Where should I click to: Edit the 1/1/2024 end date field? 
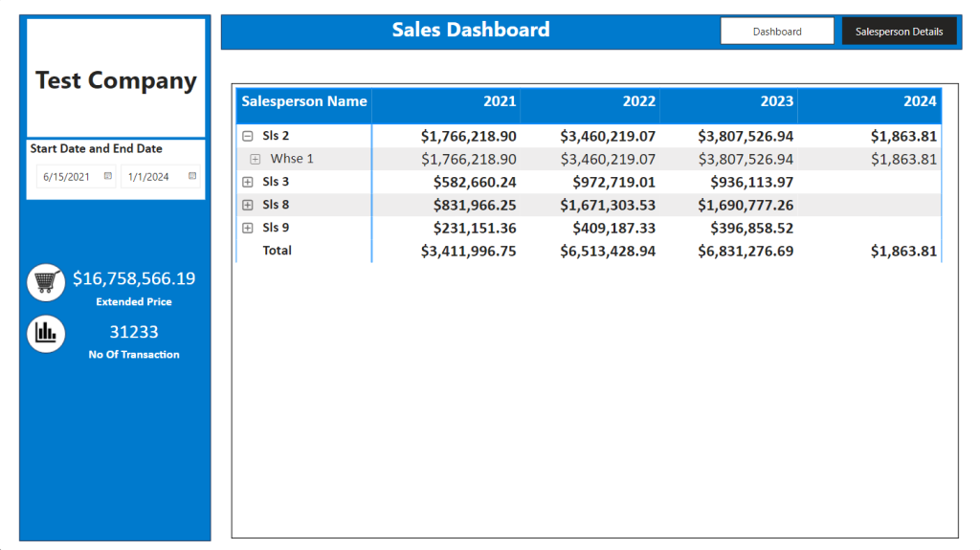(x=160, y=177)
